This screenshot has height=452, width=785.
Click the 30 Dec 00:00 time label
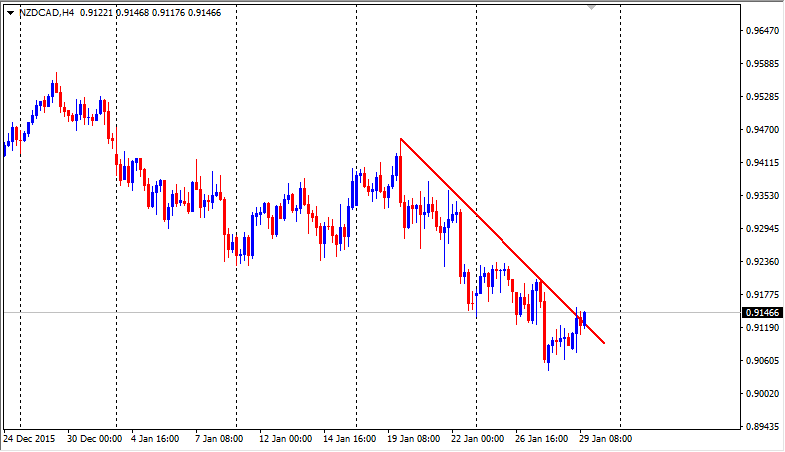[94, 438]
